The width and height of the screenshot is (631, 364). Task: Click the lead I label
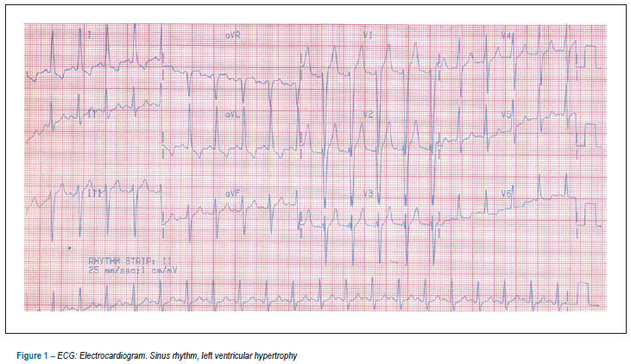91,35
